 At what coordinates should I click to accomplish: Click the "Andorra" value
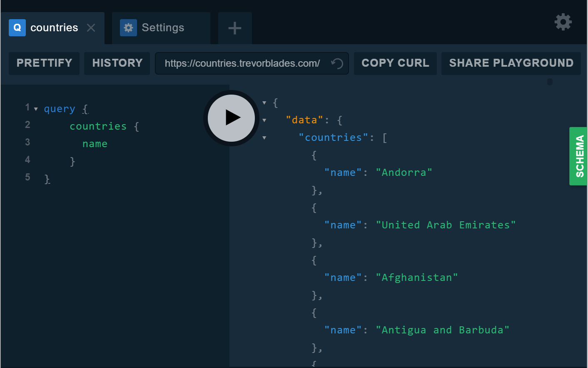click(x=404, y=173)
